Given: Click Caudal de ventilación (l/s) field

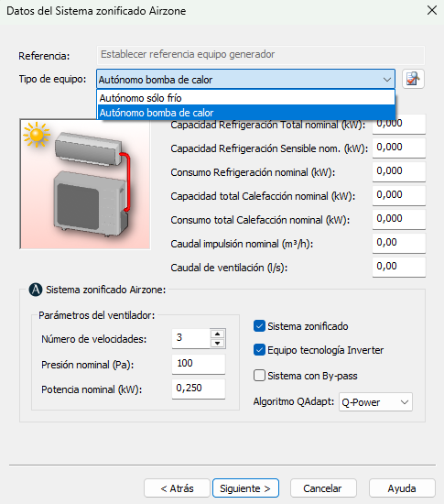Looking at the screenshot, I should pyautogui.click(x=399, y=267).
